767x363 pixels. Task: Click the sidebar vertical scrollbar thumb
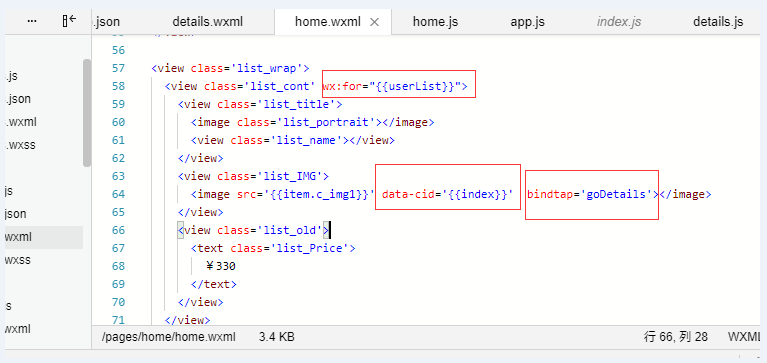click(87, 113)
